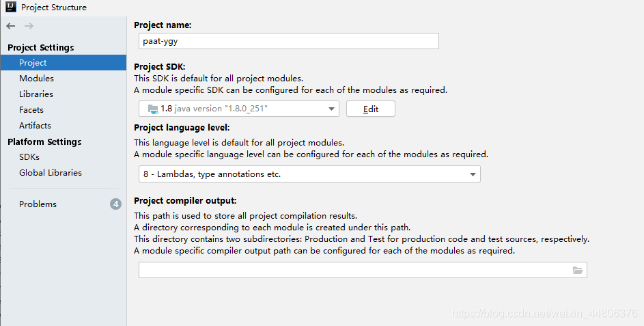Click the Problems count badge
Viewport: 644px width, 326px height.
click(116, 204)
